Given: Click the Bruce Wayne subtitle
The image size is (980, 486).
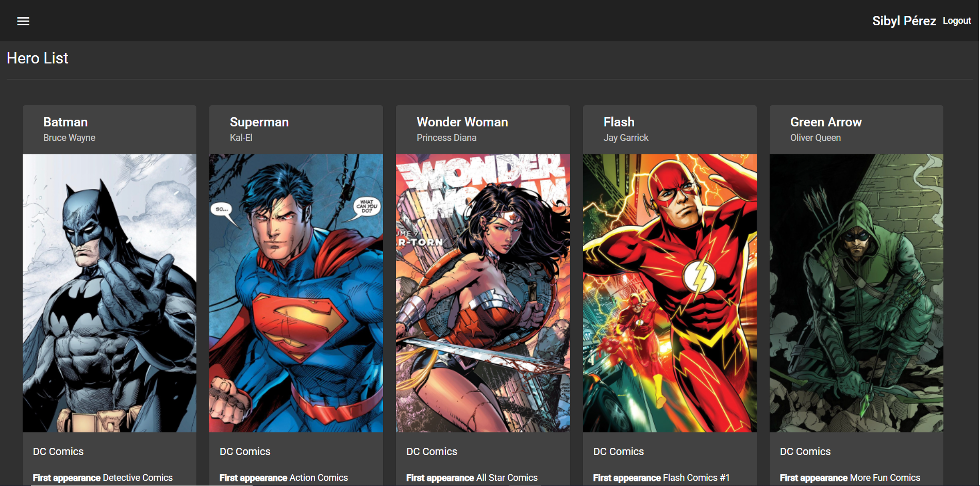Looking at the screenshot, I should (x=69, y=138).
